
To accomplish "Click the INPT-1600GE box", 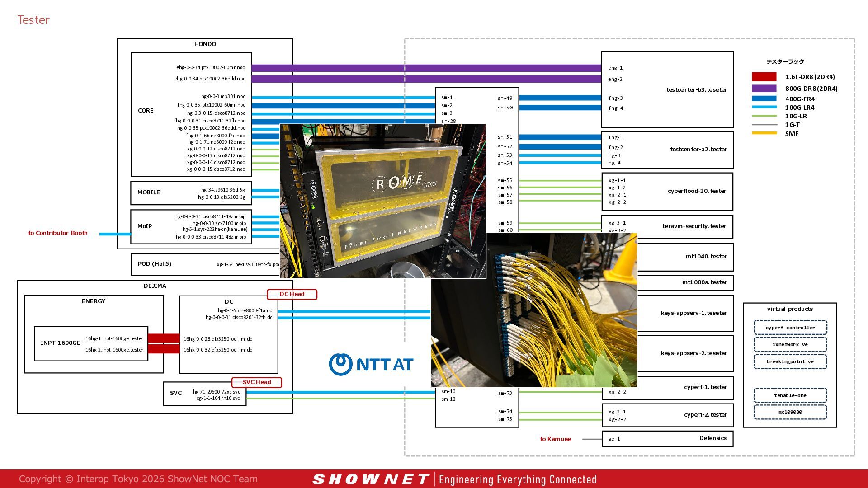I will 91,343.
